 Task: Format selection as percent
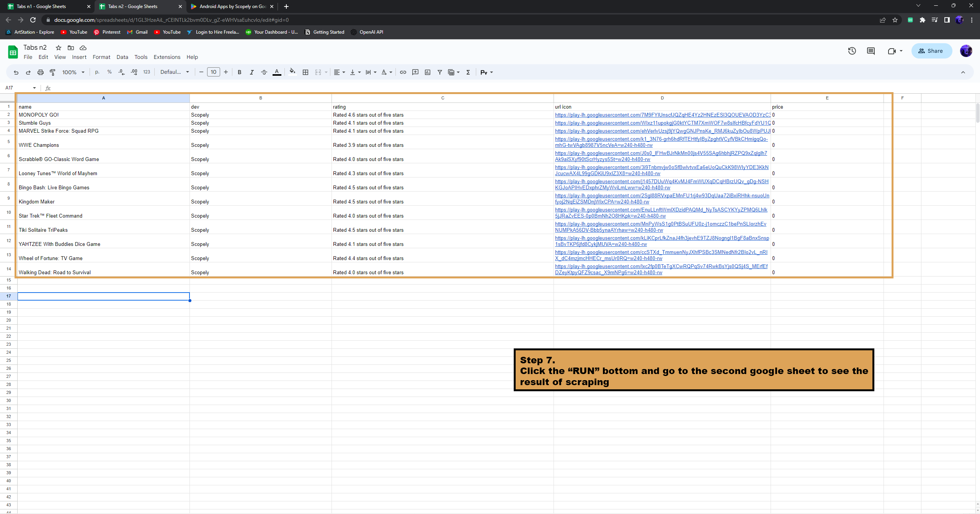(x=109, y=72)
